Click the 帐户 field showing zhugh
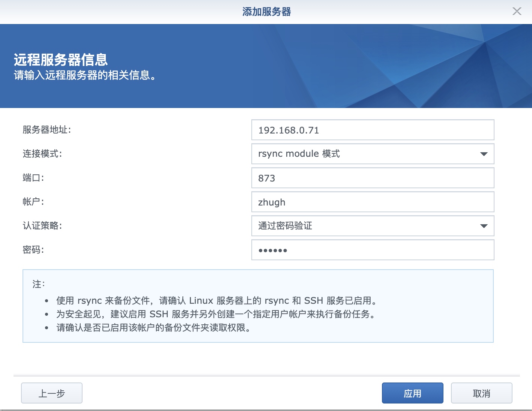This screenshot has height=411, width=532. point(373,202)
